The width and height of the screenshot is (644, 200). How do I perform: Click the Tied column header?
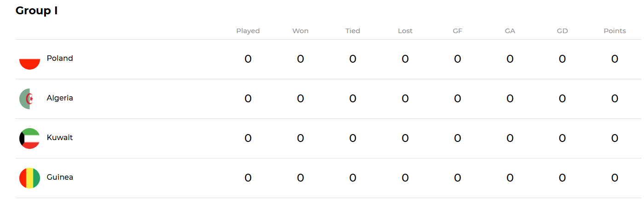tap(353, 31)
